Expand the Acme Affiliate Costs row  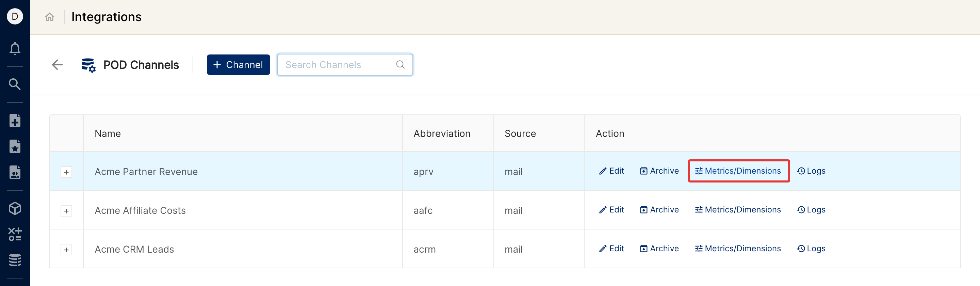66,211
